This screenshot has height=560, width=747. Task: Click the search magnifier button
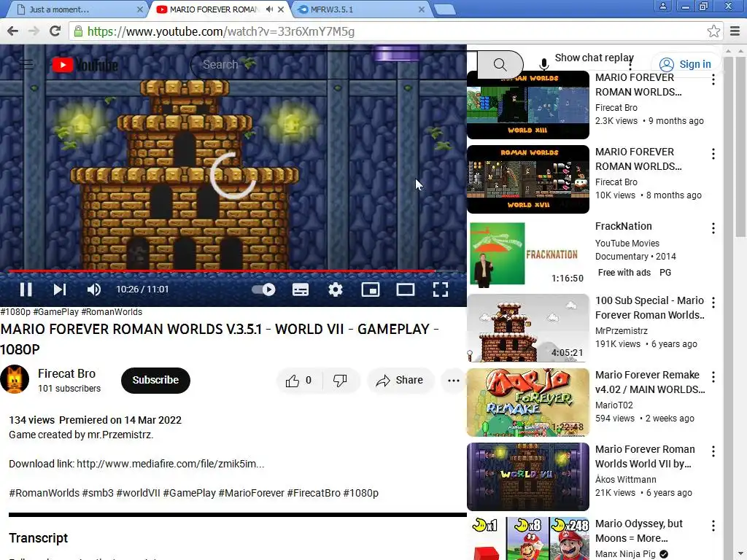tap(500, 64)
